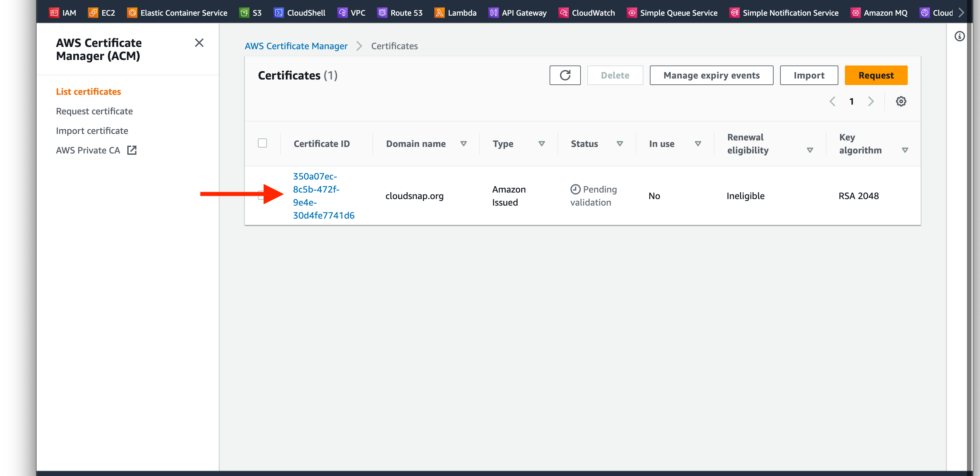The height and width of the screenshot is (476, 980).
Task: Open the VPC service shortcut icon
Action: [342, 13]
